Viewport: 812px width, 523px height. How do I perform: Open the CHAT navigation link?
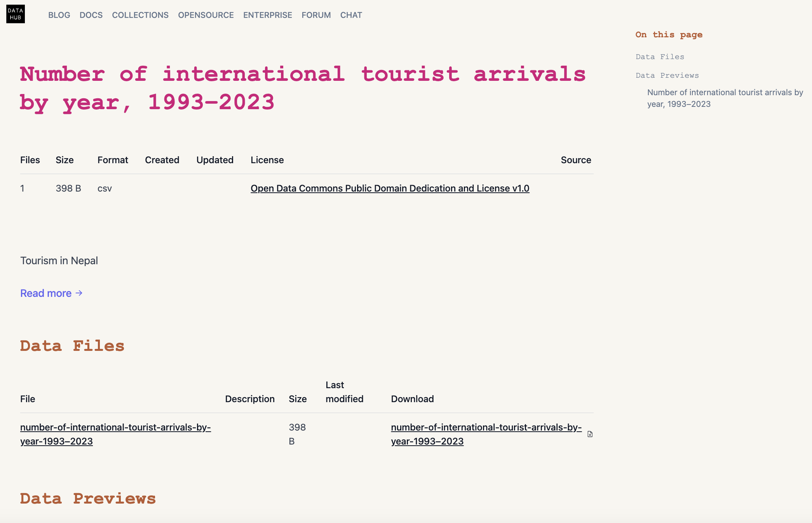pos(351,15)
